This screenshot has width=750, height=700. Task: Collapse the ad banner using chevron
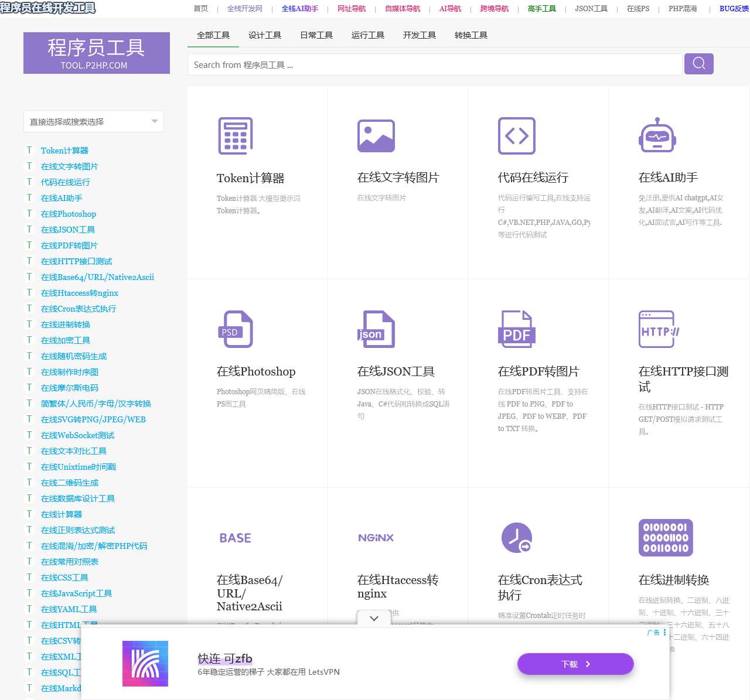(374, 618)
